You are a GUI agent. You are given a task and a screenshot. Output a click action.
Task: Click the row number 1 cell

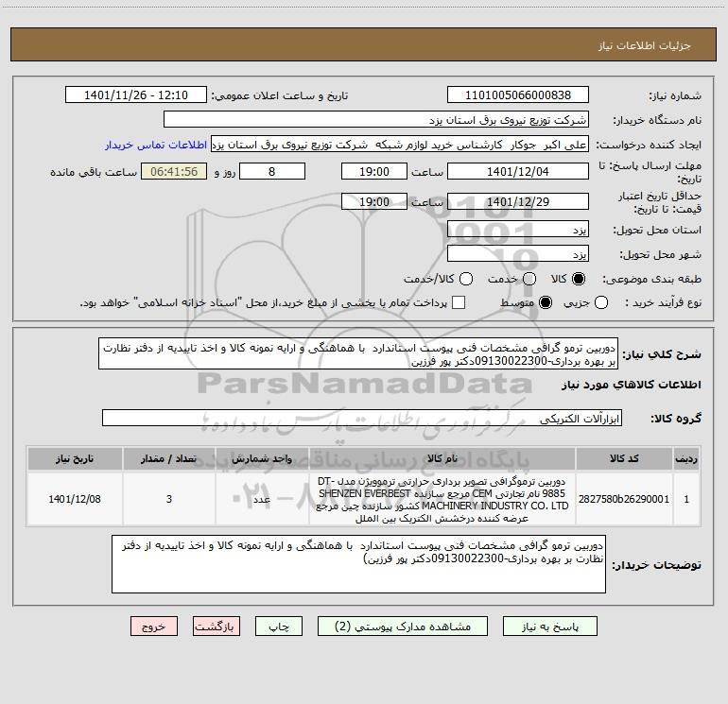coord(686,499)
